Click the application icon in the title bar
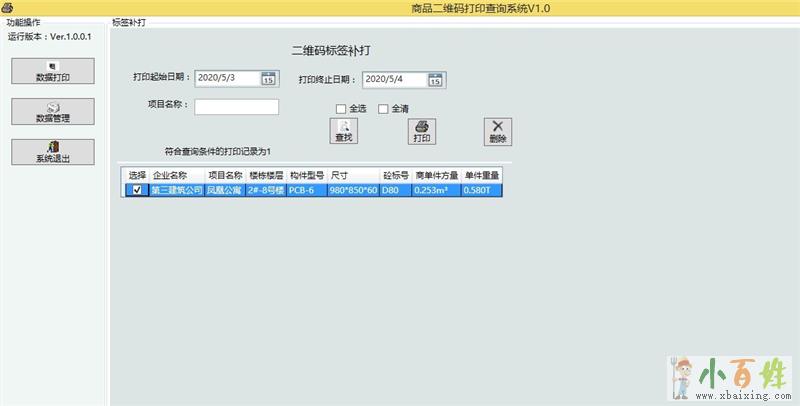800x406 pixels. (8, 8)
